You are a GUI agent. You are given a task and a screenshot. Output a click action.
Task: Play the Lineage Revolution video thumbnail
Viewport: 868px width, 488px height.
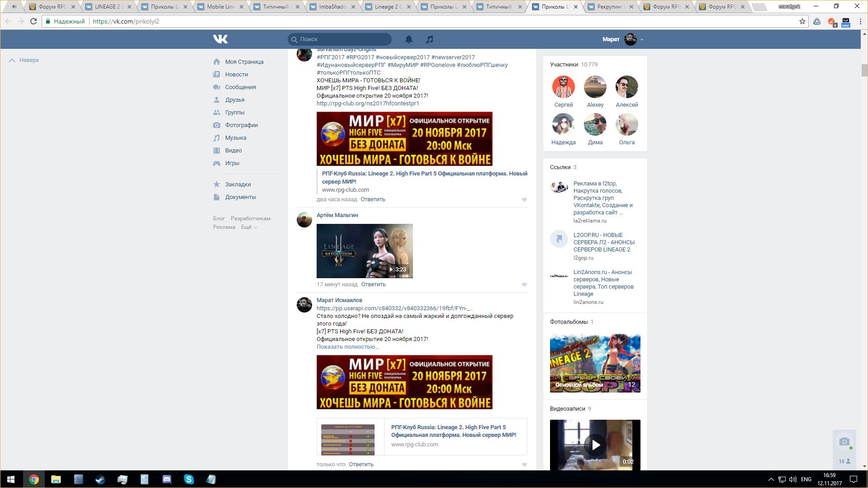[x=365, y=251]
